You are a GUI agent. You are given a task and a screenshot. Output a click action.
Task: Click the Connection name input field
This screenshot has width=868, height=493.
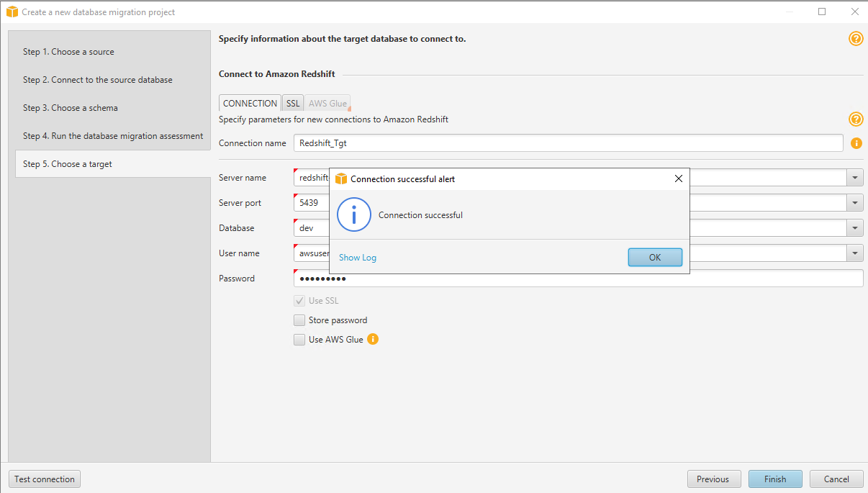coord(569,143)
